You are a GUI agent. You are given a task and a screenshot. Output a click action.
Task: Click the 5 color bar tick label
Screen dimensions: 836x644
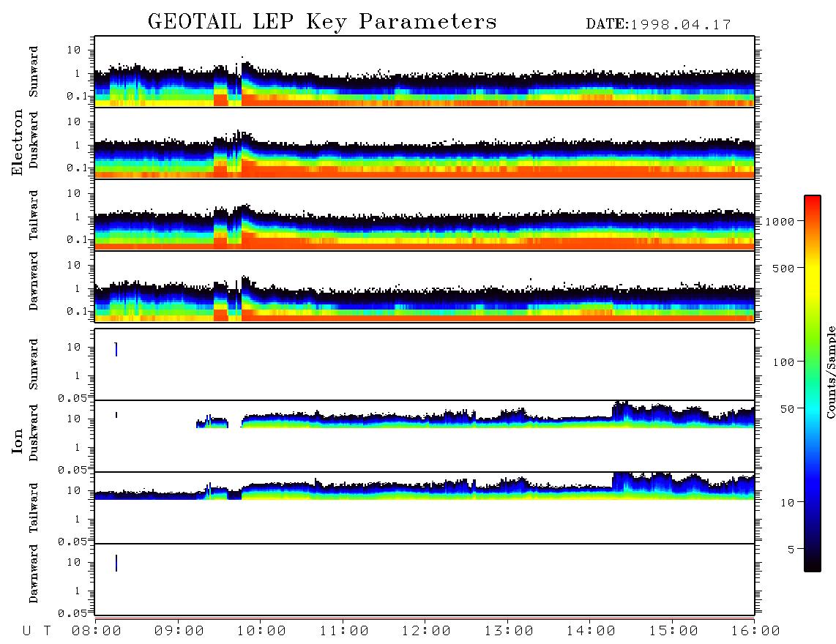[x=791, y=550]
